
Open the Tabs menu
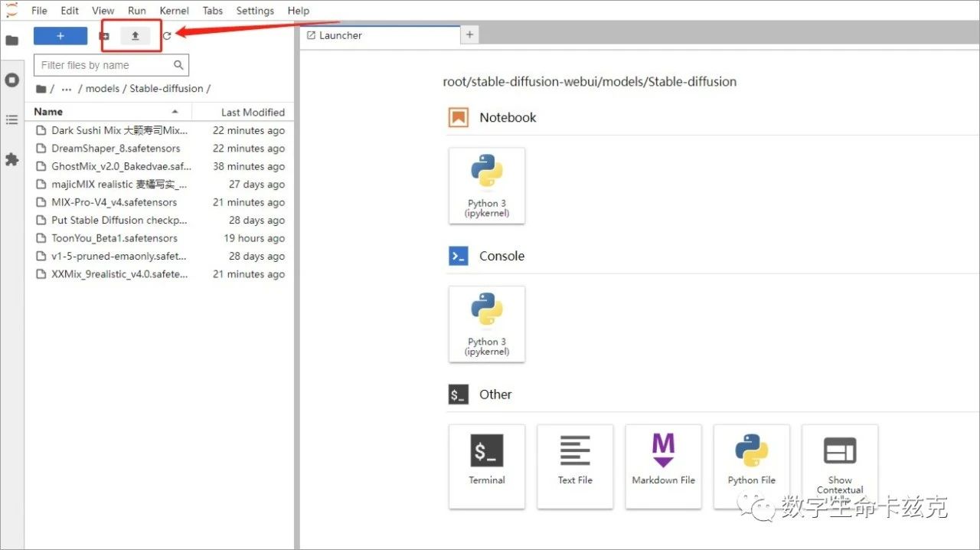click(x=213, y=11)
